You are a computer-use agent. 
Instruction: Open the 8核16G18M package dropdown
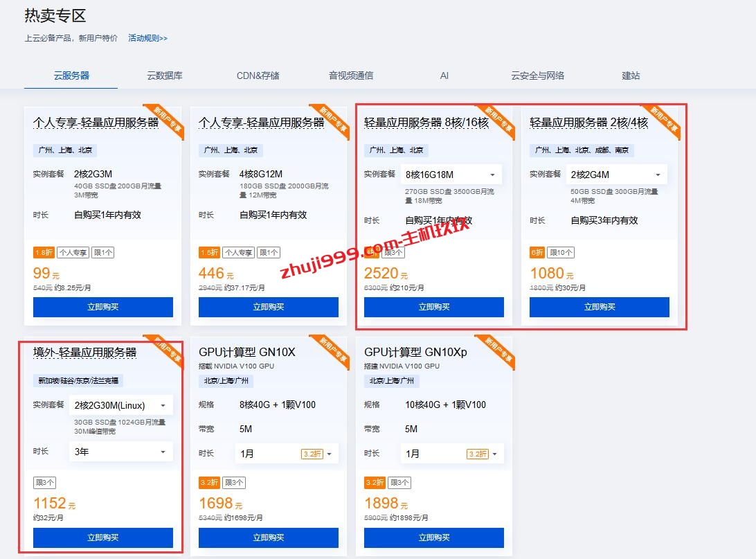451,175
